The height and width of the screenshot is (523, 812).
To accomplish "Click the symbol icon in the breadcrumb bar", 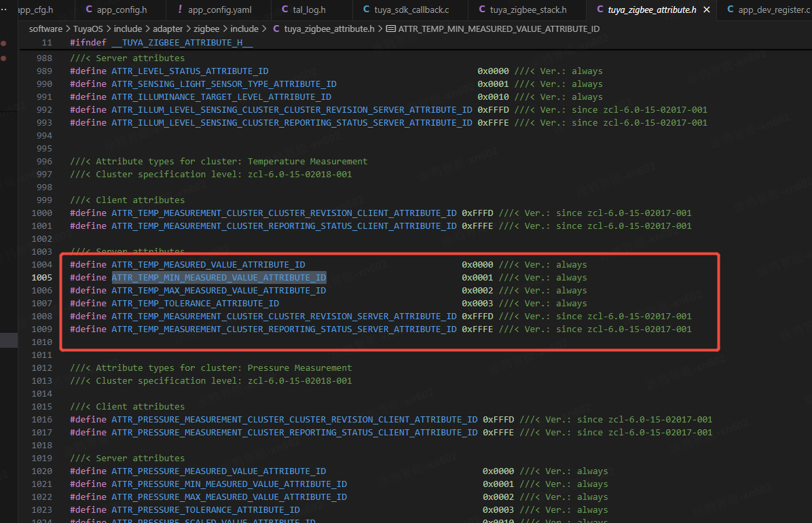I will (x=390, y=29).
